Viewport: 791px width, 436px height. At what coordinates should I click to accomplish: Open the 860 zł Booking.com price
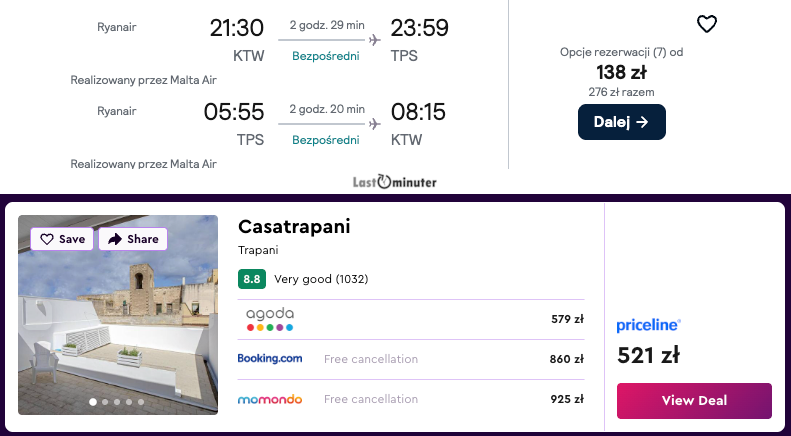tap(567, 359)
